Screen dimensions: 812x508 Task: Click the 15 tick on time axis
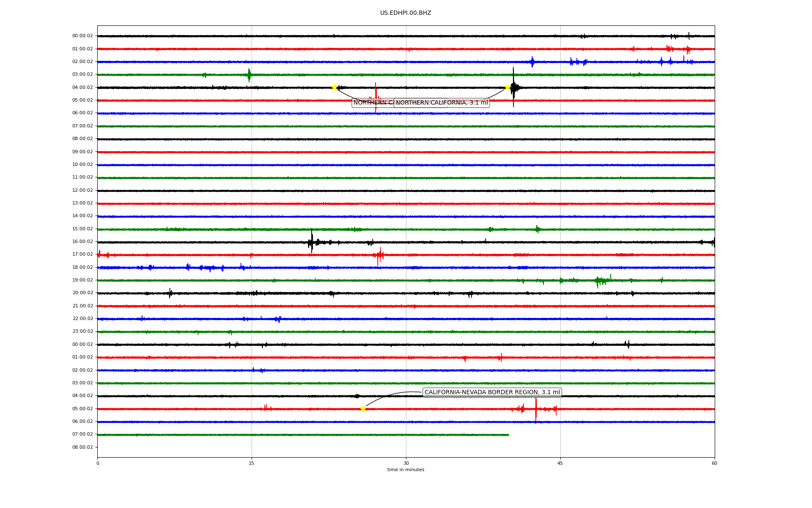(252, 463)
